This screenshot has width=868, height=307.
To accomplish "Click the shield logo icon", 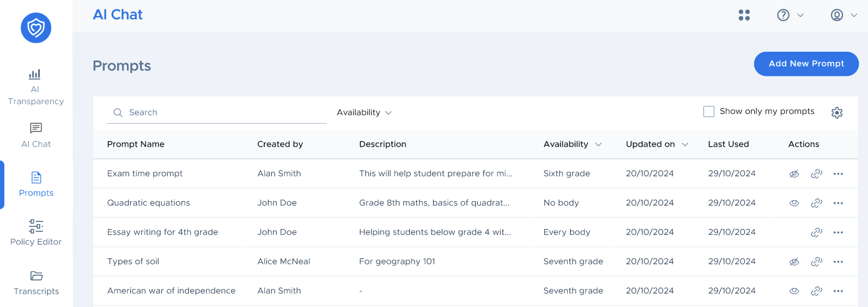I will pos(36,28).
